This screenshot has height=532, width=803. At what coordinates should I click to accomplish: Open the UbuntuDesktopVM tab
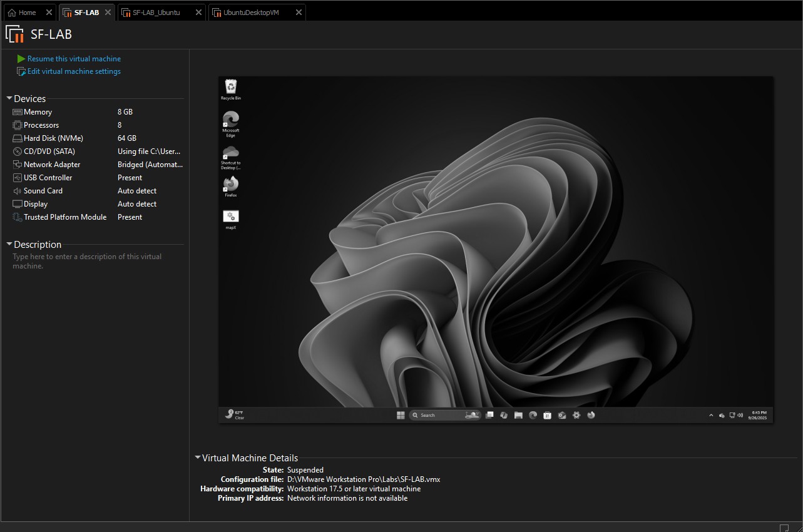(x=250, y=13)
